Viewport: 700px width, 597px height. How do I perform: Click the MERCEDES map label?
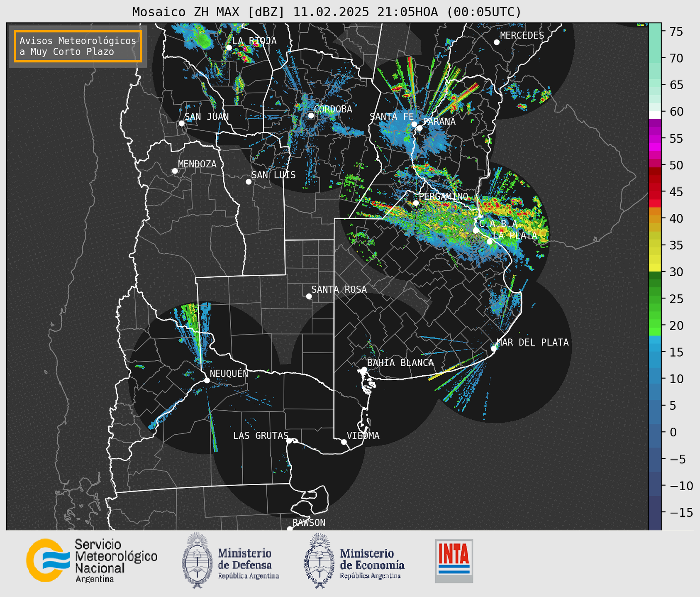(x=522, y=36)
